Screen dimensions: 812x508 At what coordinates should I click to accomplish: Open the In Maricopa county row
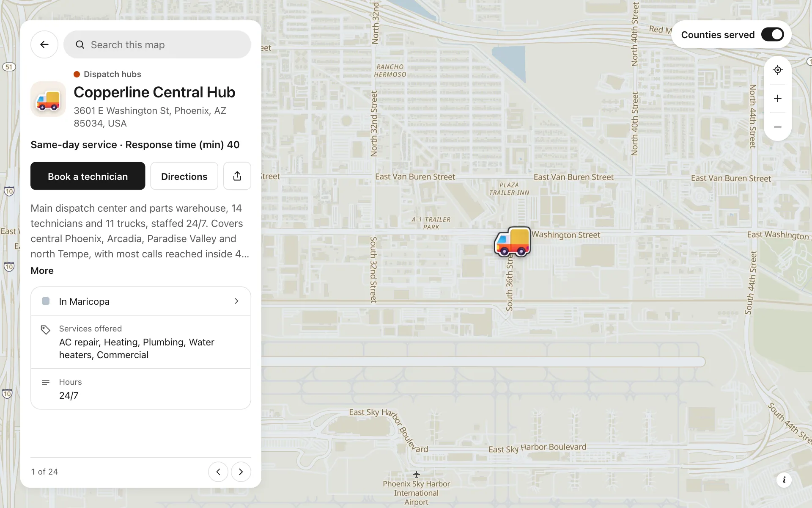pos(141,301)
